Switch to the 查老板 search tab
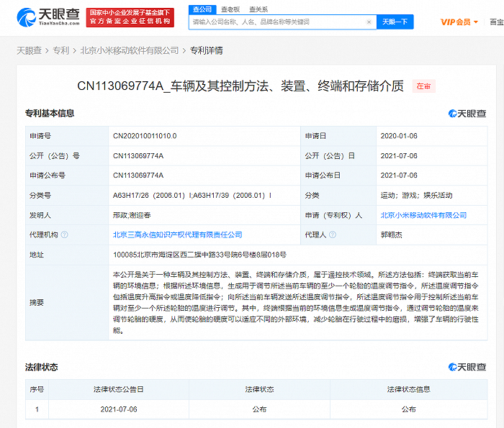The width and height of the screenshot is (504, 428). [230, 9]
